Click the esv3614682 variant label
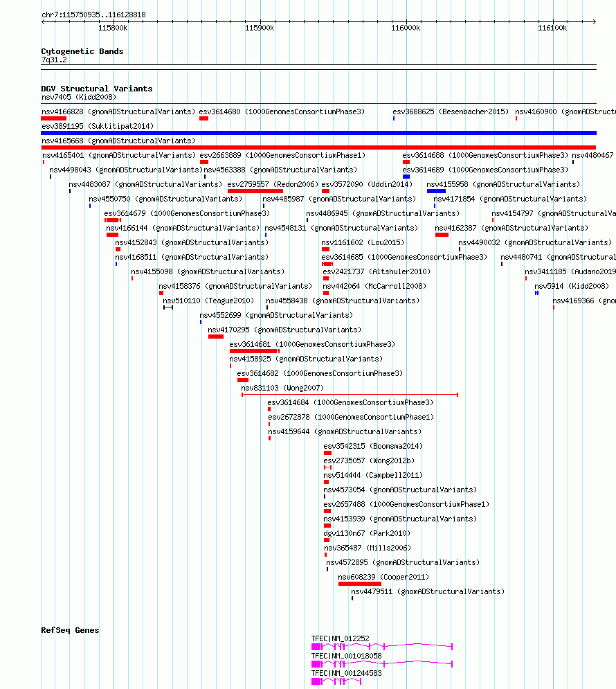 320,373
